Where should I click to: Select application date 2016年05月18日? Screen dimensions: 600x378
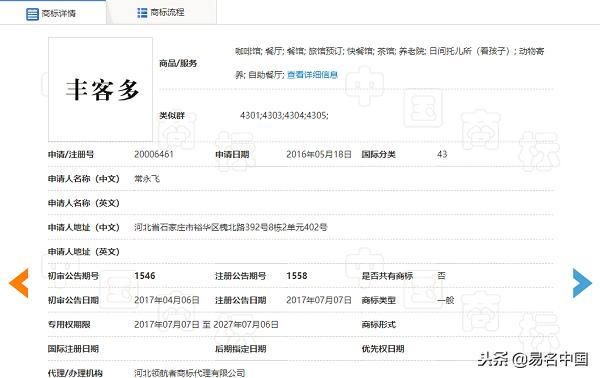pyautogui.click(x=319, y=154)
